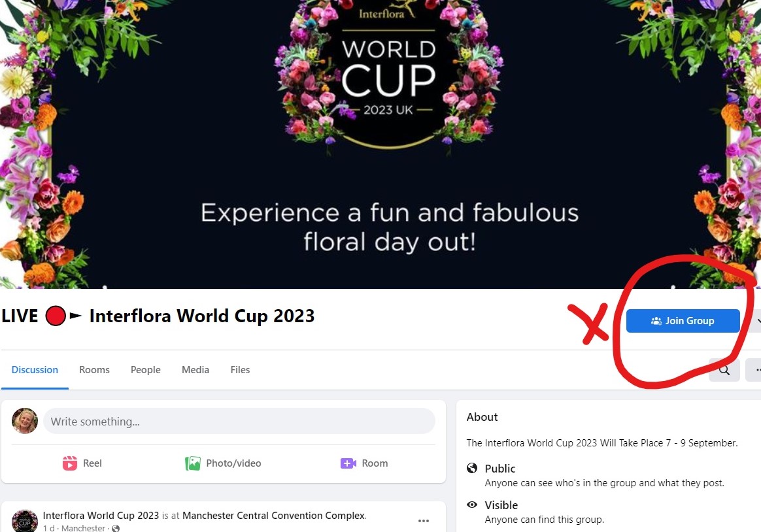Open Interflora World Cup 2023 post author link

(x=101, y=515)
